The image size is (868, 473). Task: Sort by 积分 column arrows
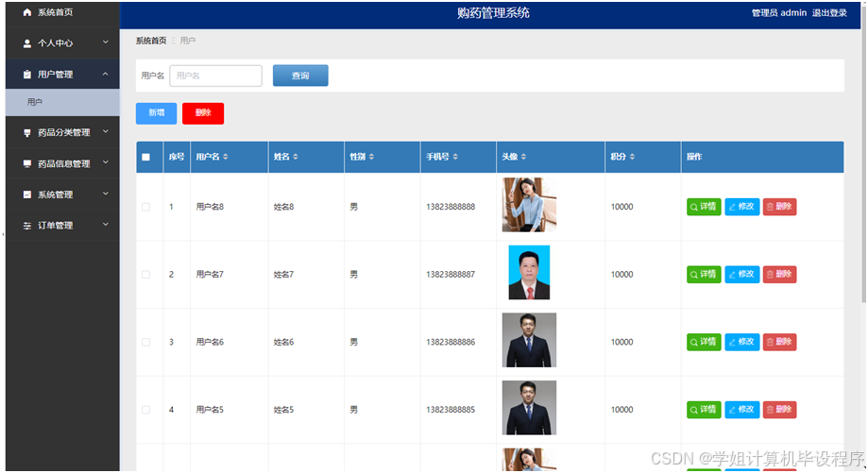(x=632, y=157)
